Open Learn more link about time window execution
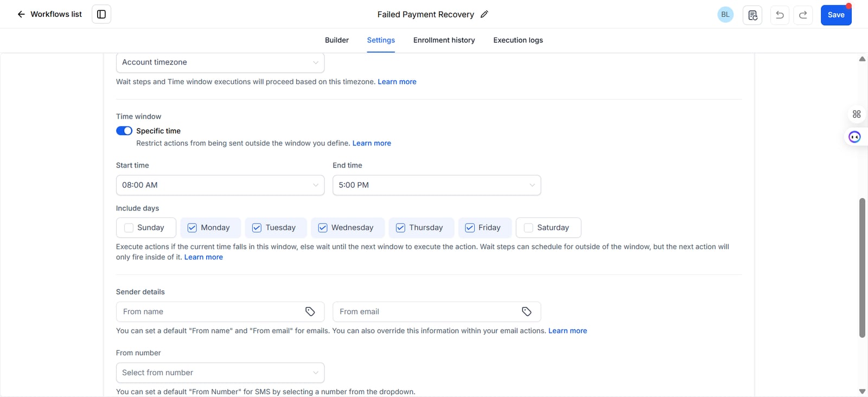 [x=203, y=257]
